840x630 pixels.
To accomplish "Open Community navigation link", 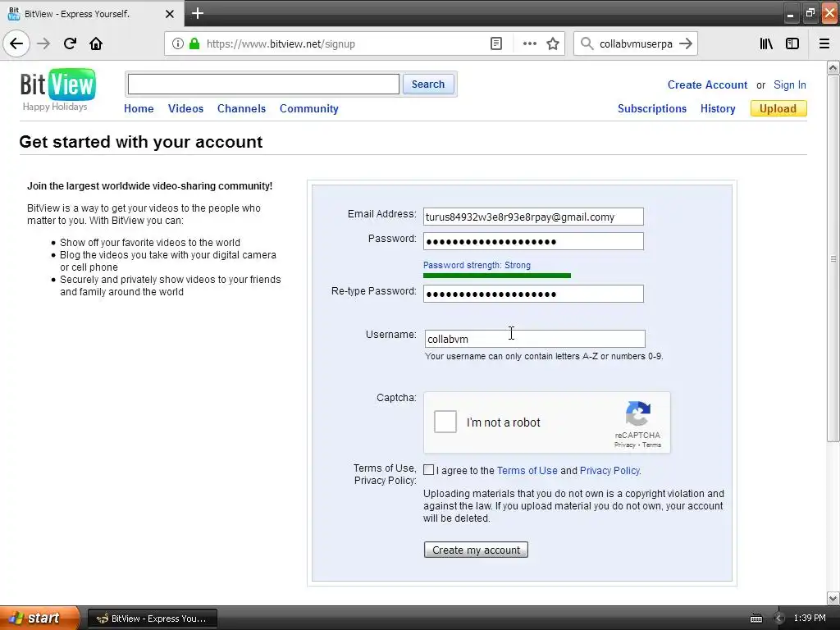I will click(x=309, y=108).
